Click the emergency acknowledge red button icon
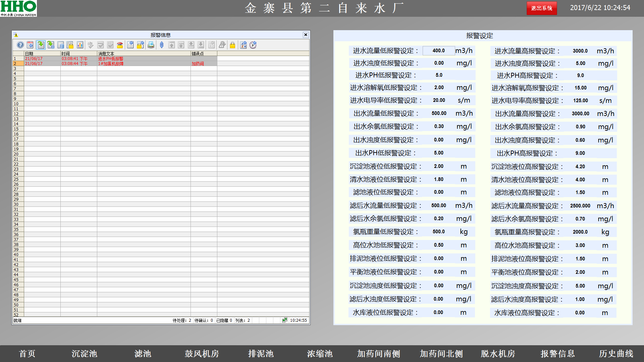This screenshot has width=644, height=362. click(120, 45)
